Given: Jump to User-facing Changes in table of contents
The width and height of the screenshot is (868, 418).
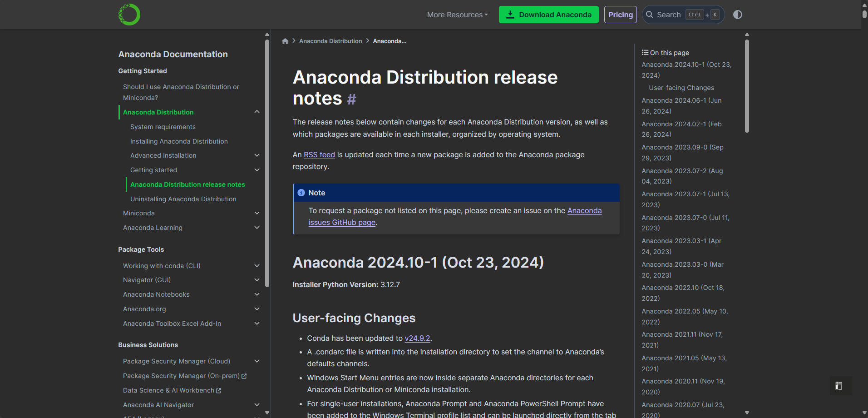Looking at the screenshot, I should (x=681, y=88).
